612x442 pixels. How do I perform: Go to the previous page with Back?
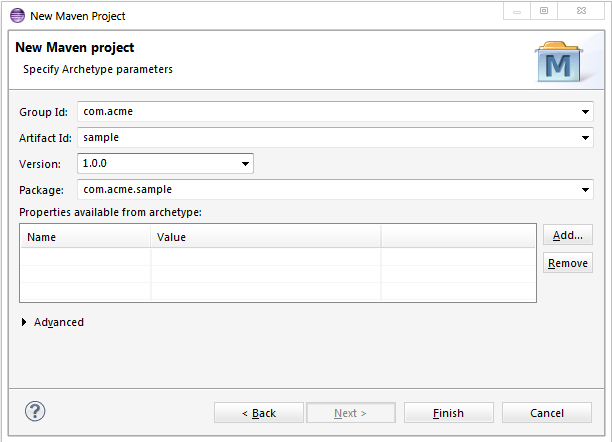pyautogui.click(x=259, y=413)
